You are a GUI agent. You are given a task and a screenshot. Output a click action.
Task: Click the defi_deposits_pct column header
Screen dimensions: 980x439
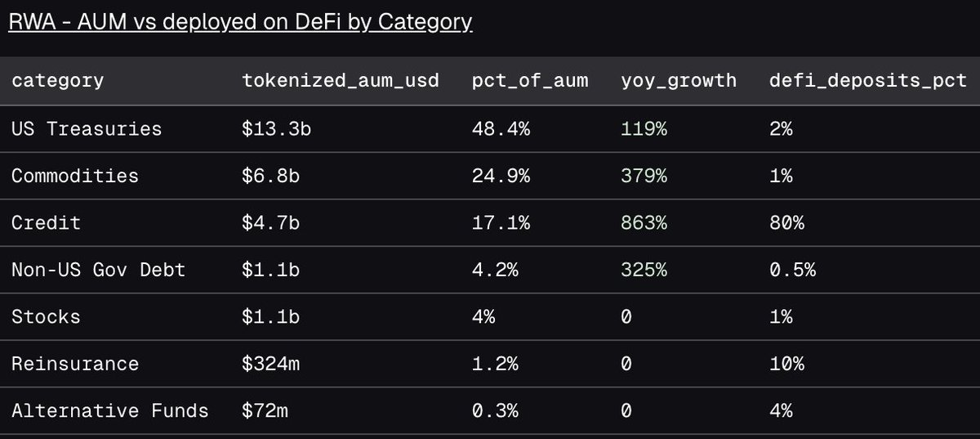(868, 80)
